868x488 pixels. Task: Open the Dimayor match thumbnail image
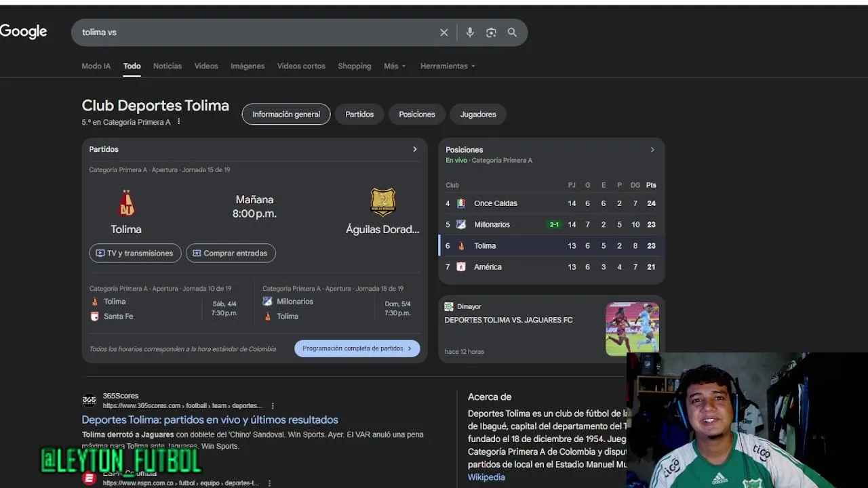coord(632,329)
